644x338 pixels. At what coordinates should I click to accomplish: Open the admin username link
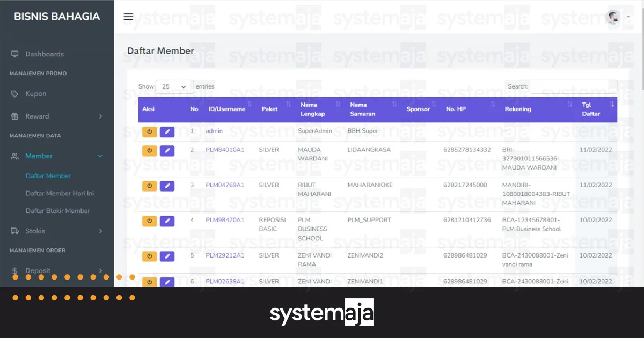click(214, 131)
